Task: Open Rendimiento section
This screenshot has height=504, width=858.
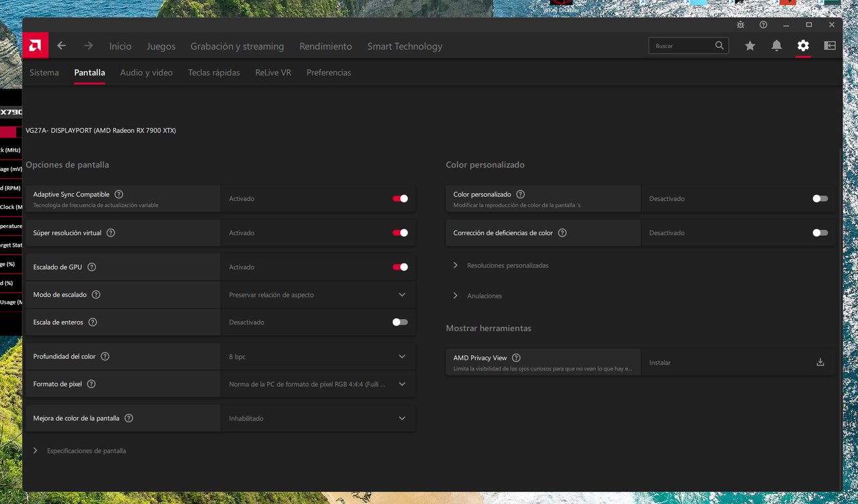Action: [x=326, y=46]
